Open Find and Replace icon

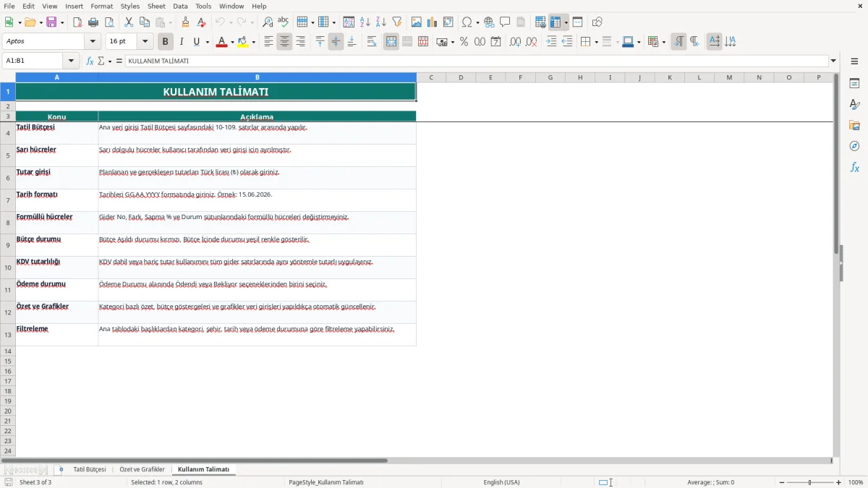(x=268, y=22)
